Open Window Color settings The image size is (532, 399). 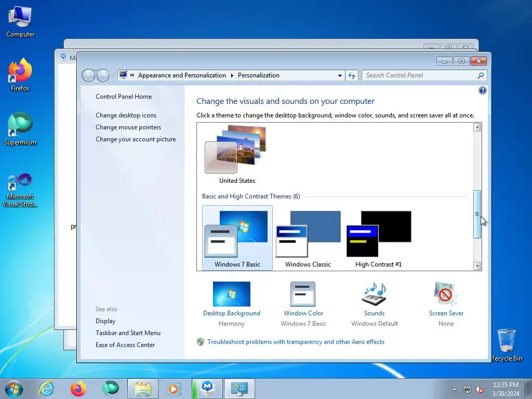[303, 303]
